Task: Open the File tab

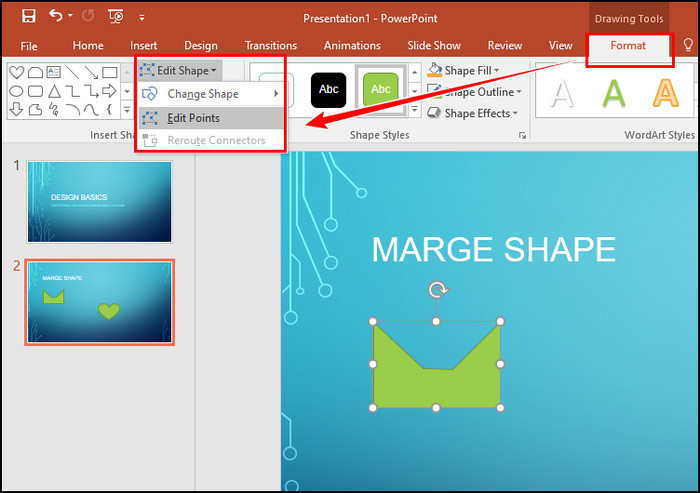Action: pos(29,46)
